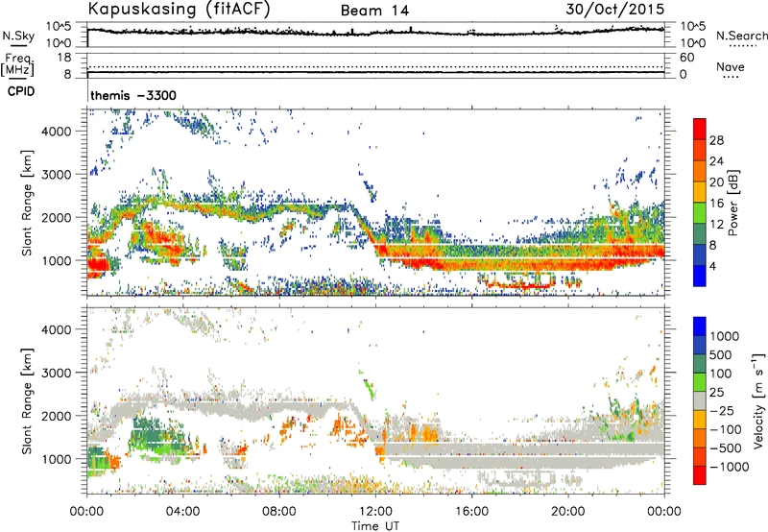Screen dimensions: 768x532
Task: Click "Slant Range [km]" label of velocity panel
Action: pyautogui.click(x=27, y=400)
